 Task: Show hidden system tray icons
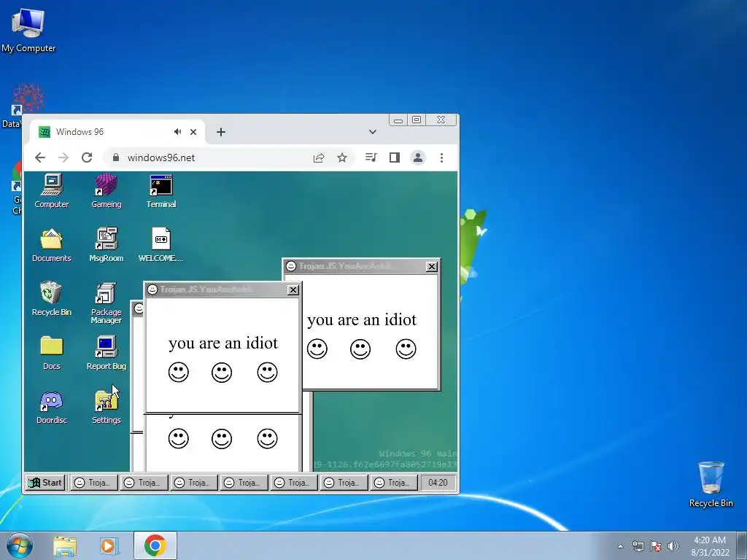620,546
